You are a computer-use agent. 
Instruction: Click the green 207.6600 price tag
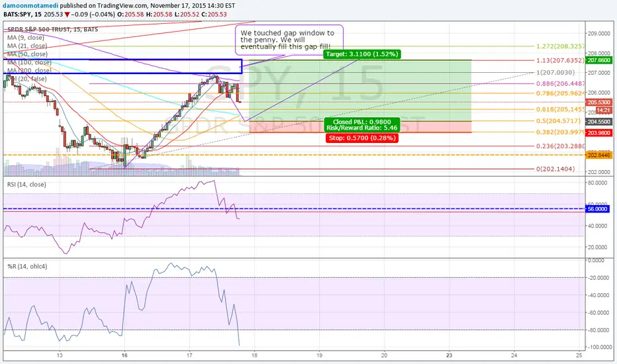(x=599, y=60)
